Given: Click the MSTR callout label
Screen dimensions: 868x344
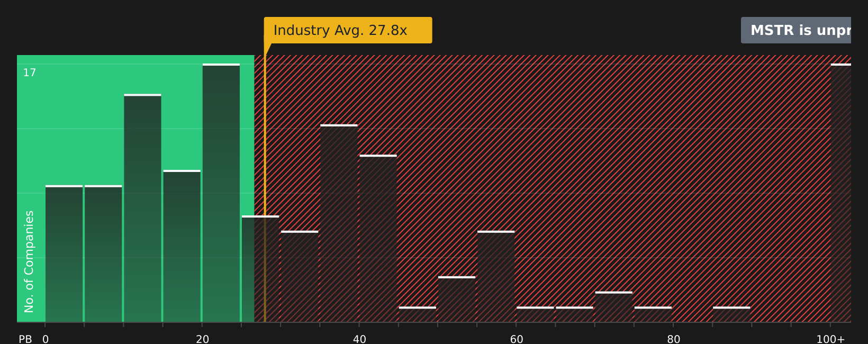Looking at the screenshot, I should 796,30.
